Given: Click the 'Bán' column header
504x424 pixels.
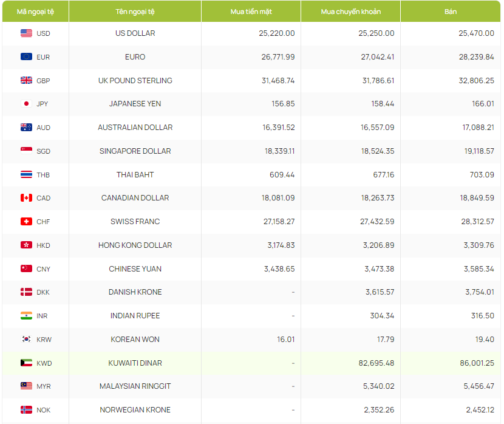Looking at the screenshot, I should (451, 12).
